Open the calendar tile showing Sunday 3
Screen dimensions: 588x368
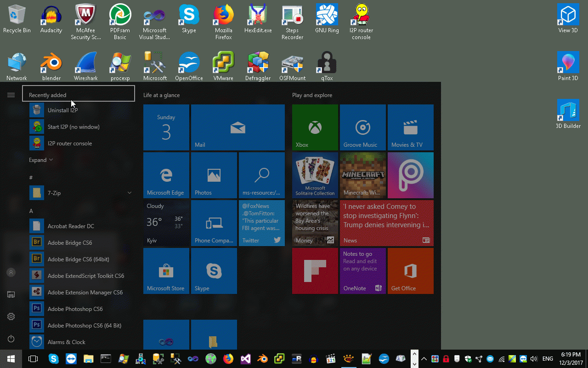(166, 127)
